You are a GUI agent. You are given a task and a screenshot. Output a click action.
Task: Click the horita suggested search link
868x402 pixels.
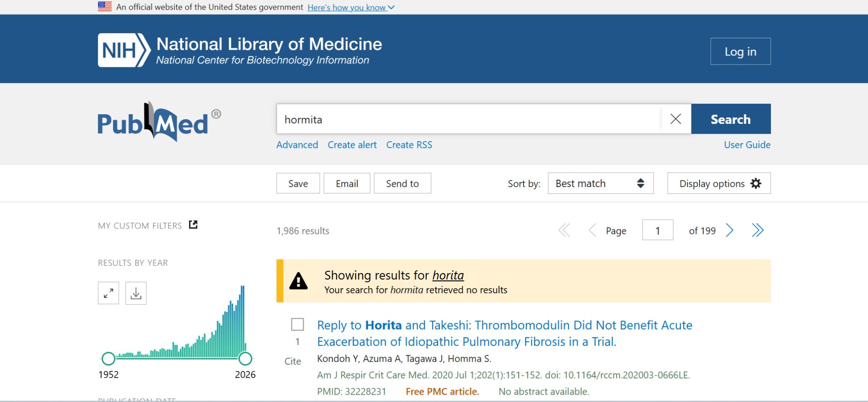point(448,275)
